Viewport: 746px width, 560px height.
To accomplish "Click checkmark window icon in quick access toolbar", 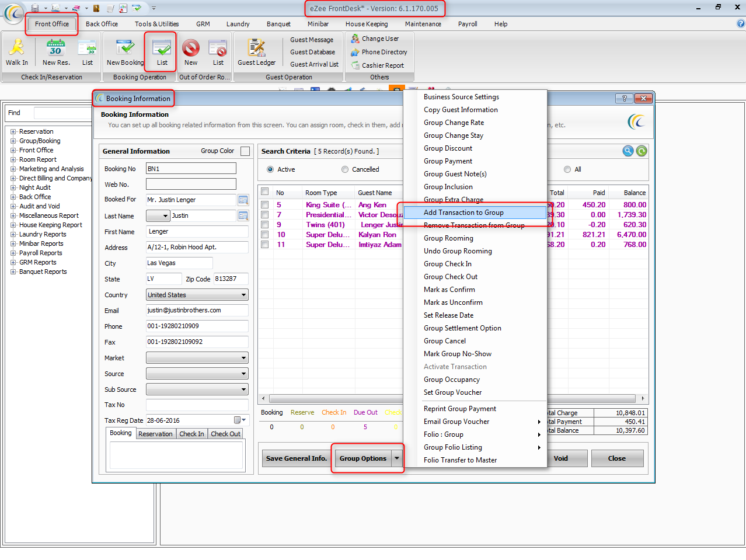I will (x=137, y=8).
